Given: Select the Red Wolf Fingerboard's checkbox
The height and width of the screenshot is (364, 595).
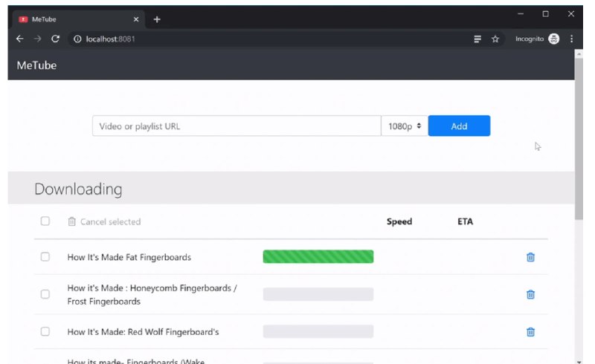Looking at the screenshot, I should 45,332.
